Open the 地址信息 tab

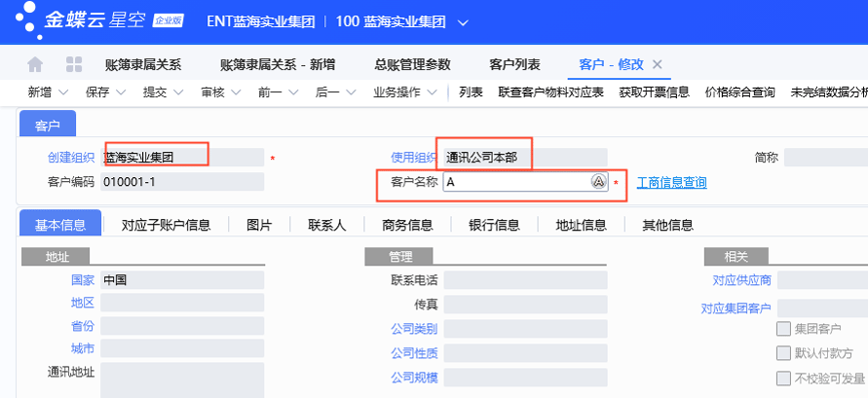(582, 225)
